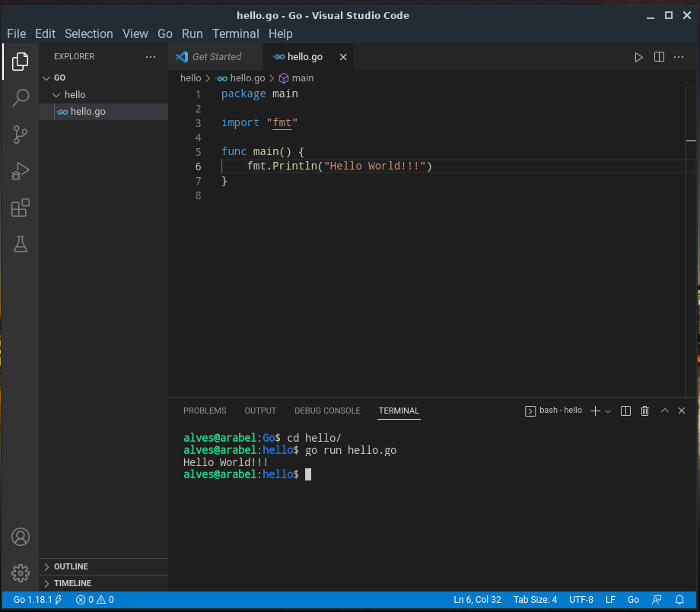This screenshot has height=612, width=700.
Task: Open the feedback icon in status bar
Action: [x=657, y=600]
